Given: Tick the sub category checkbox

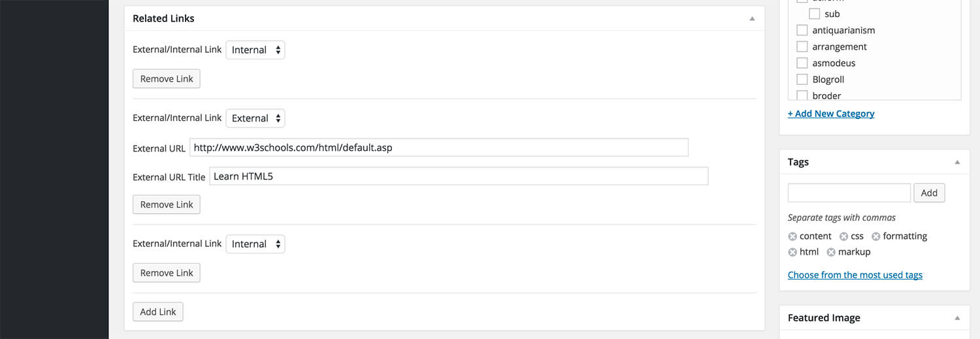Looking at the screenshot, I should (815, 14).
